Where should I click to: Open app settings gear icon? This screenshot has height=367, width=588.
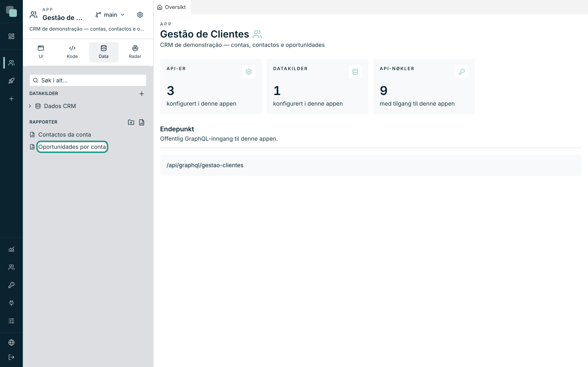point(140,15)
